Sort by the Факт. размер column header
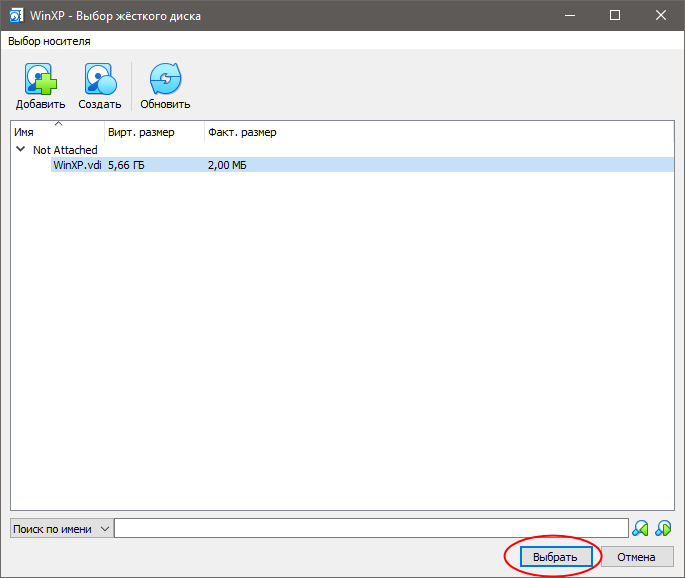The height and width of the screenshot is (578, 685). tap(242, 132)
